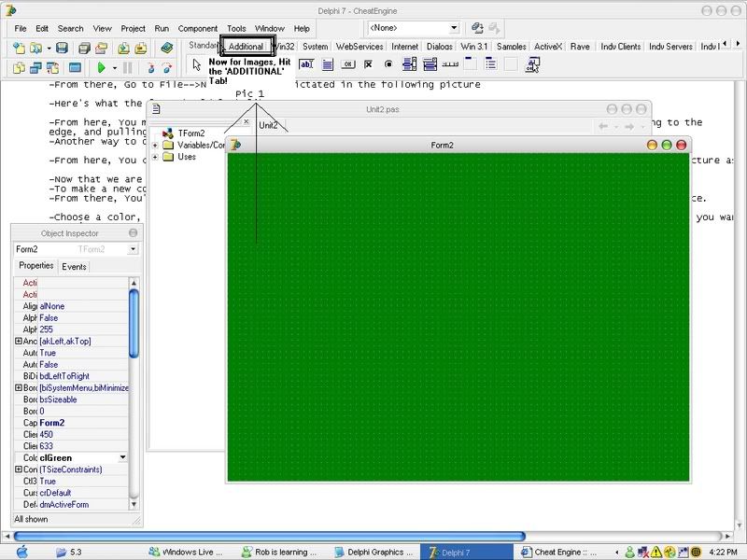Open the clGreen Color property dropdown
The width and height of the screenshot is (747, 560).
pos(122,457)
